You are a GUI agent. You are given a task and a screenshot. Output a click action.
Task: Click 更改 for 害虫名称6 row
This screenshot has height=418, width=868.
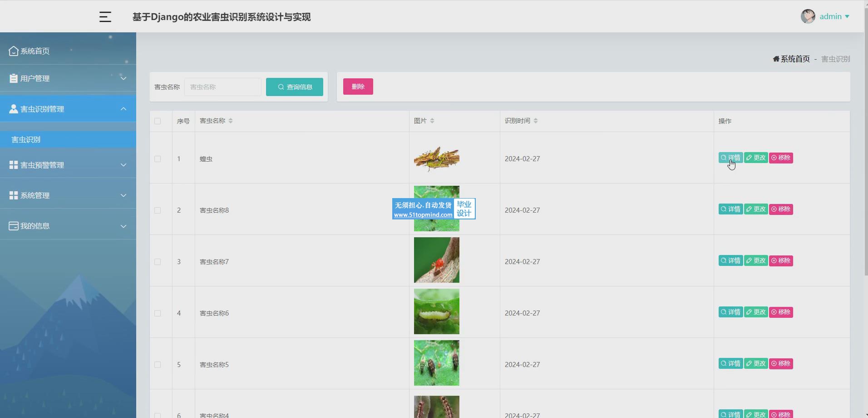click(756, 312)
